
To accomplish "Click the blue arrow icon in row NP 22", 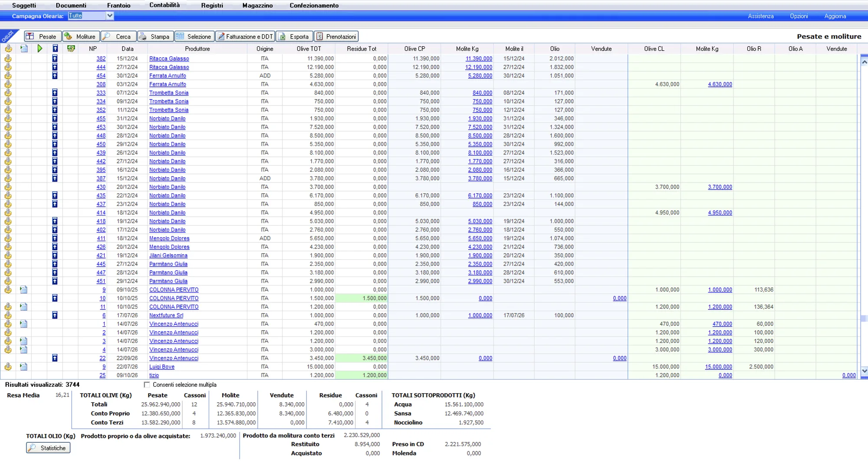I will tap(55, 358).
